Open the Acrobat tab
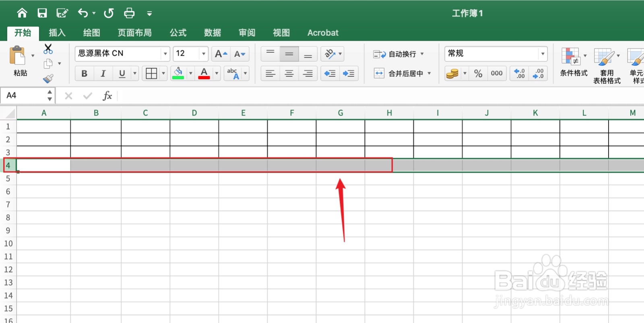Image resolution: width=644 pixels, height=323 pixels. pyautogui.click(x=323, y=33)
